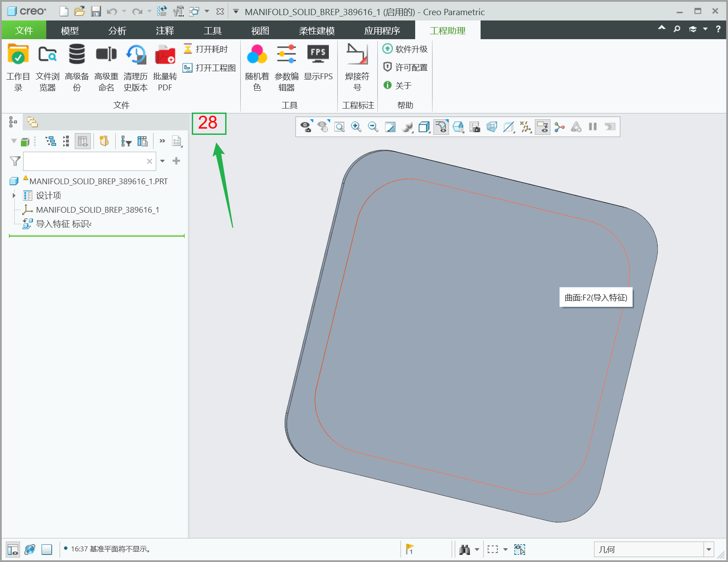Image resolution: width=728 pixels, height=562 pixels.
Task: Click the 打开工程图 button
Action: coord(210,68)
